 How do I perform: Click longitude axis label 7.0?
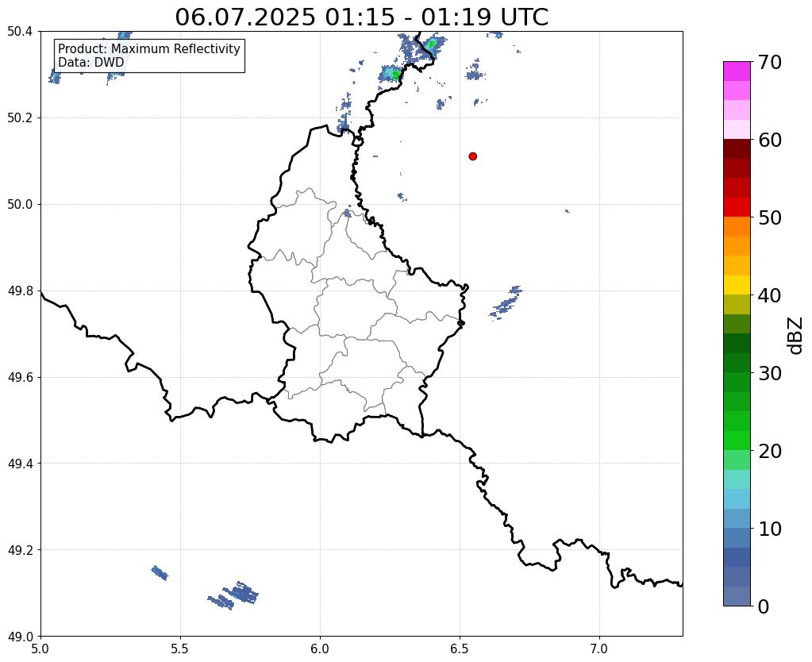599,649
